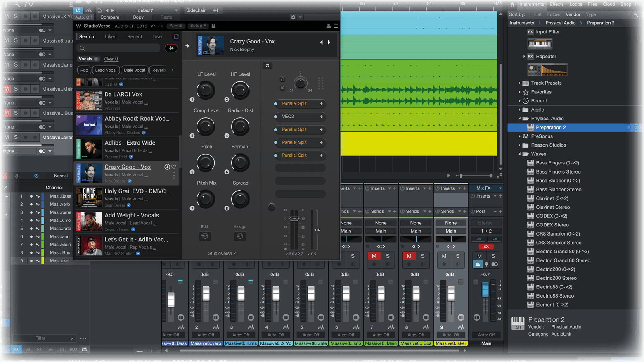Show more tag chips after Reverb
The height and width of the screenshot is (362, 644).
(x=172, y=70)
